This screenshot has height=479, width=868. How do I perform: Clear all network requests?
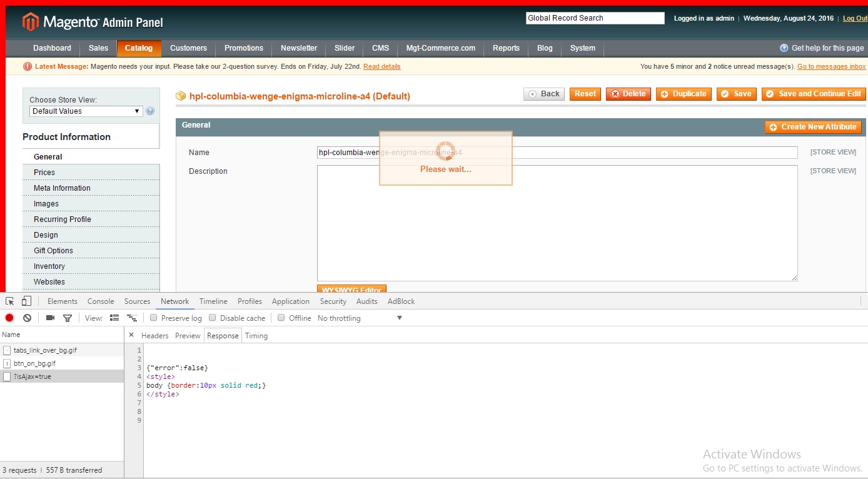(26, 318)
